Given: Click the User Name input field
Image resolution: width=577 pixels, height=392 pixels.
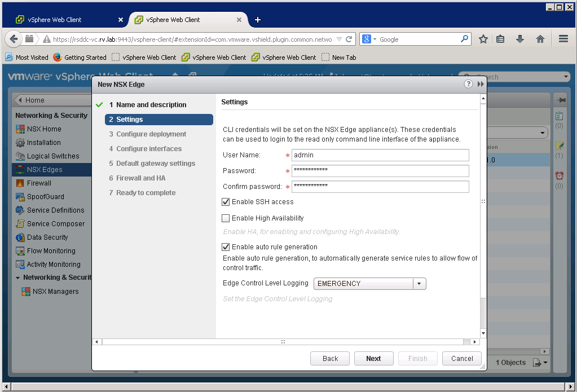Looking at the screenshot, I should 380,155.
